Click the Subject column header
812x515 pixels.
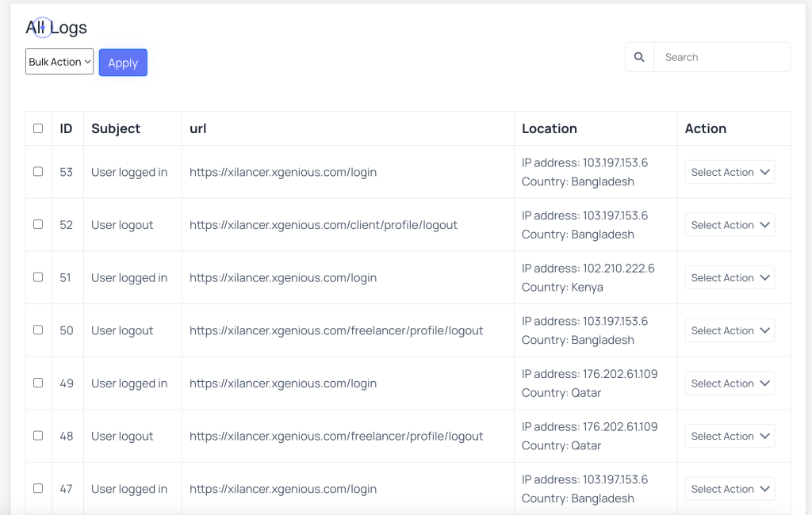[116, 128]
